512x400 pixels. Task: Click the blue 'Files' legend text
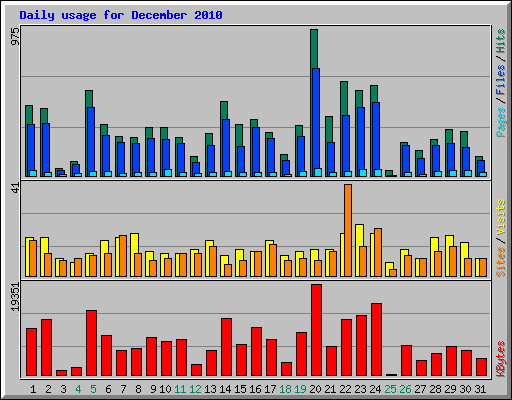pos(501,79)
